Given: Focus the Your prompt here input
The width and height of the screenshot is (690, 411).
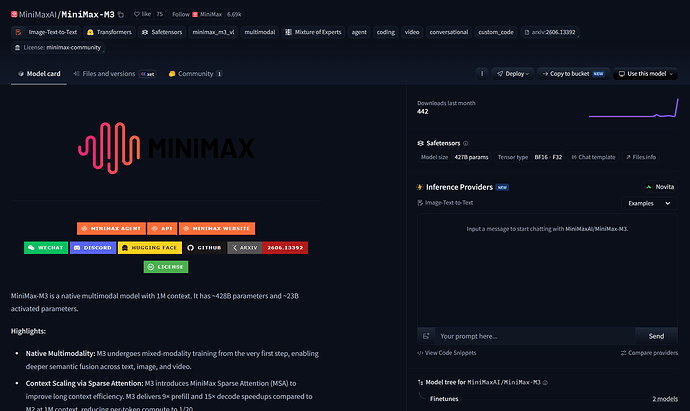Looking at the screenshot, I should point(535,336).
